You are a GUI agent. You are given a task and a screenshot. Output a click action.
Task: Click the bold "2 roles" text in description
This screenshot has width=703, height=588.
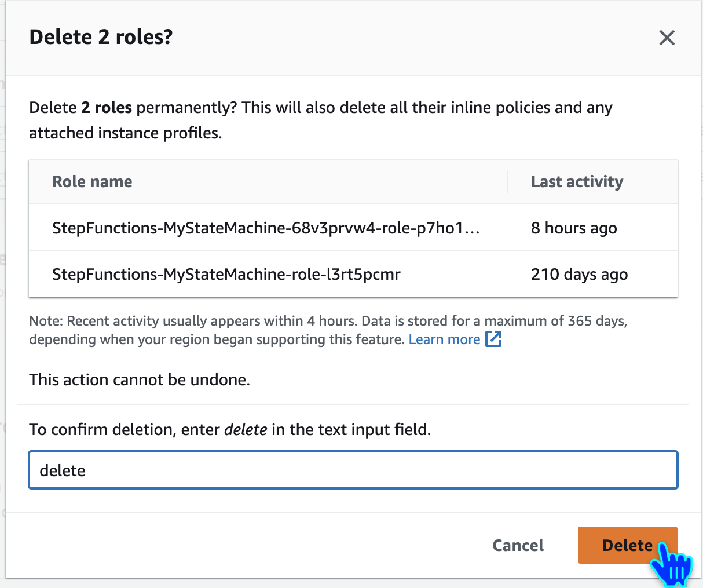107,108
